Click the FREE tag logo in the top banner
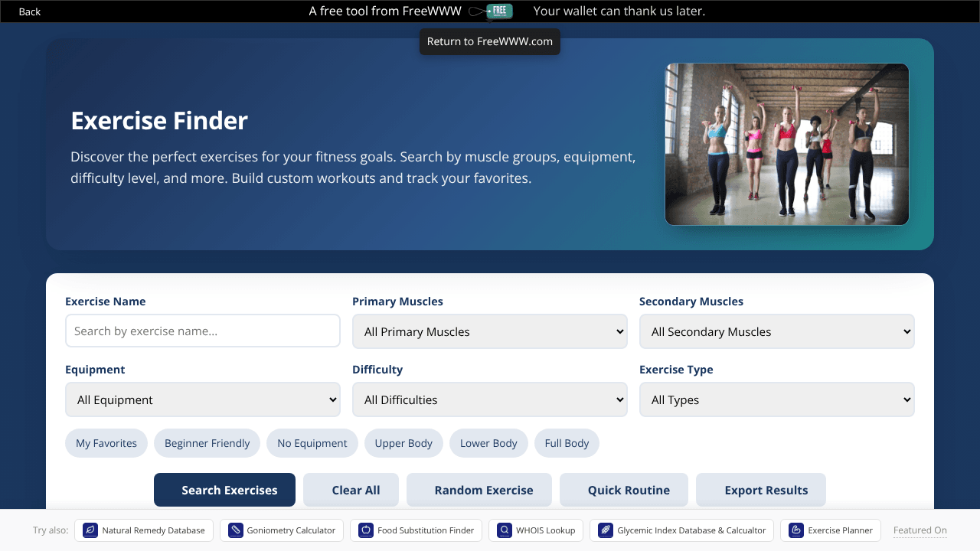 492,11
